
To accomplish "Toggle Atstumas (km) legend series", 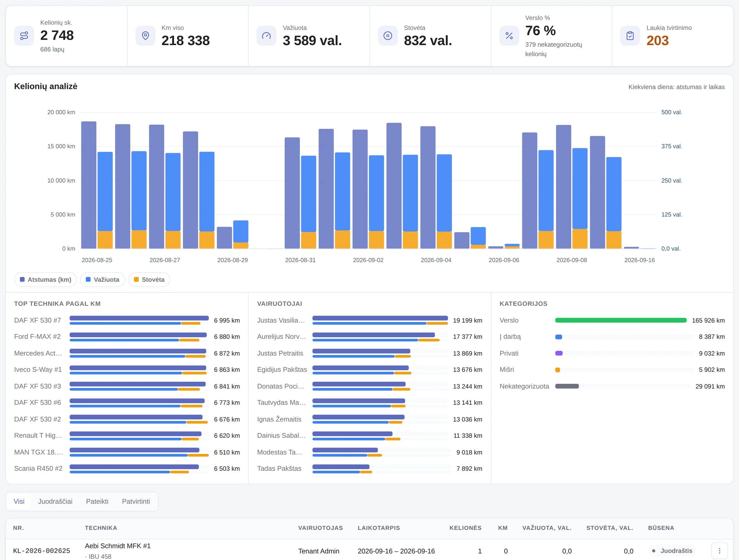I will 45,280.
